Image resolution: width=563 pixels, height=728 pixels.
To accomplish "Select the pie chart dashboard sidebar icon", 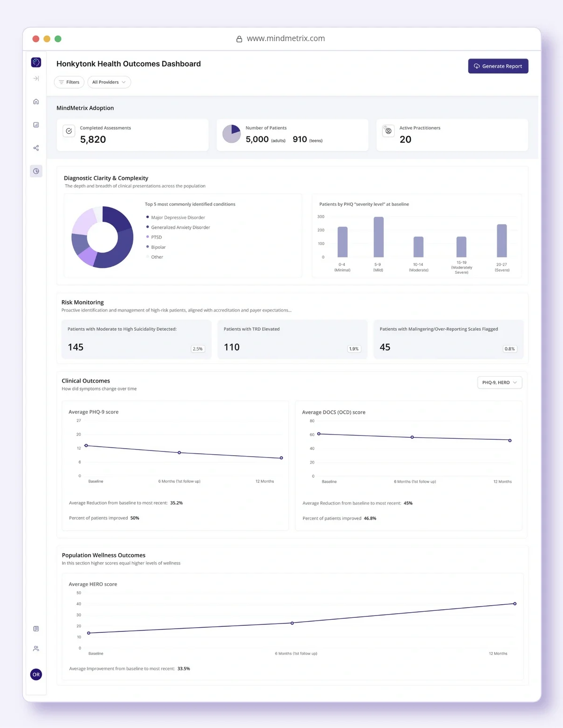I will click(36, 171).
